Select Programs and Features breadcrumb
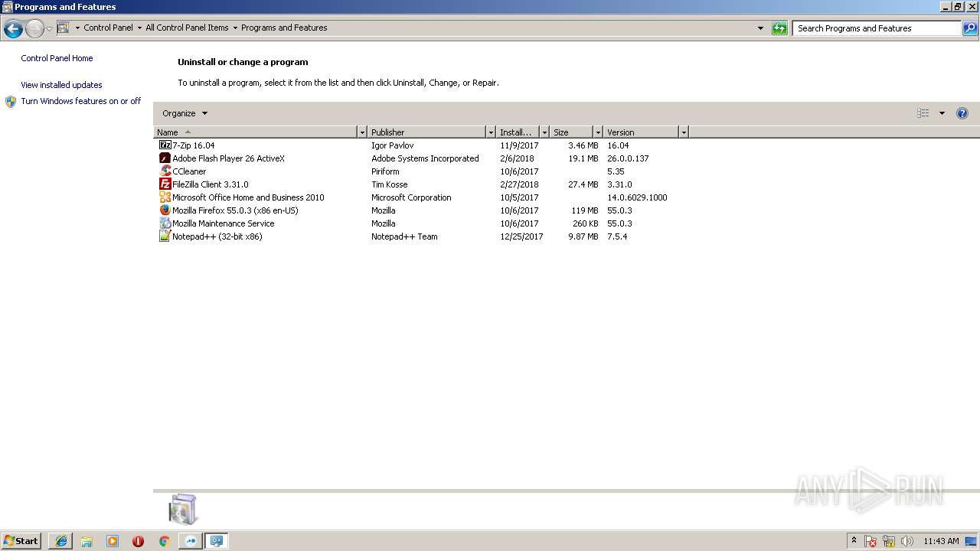Image resolution: width=980 pixels, height=551 pixels. (284, 28)
